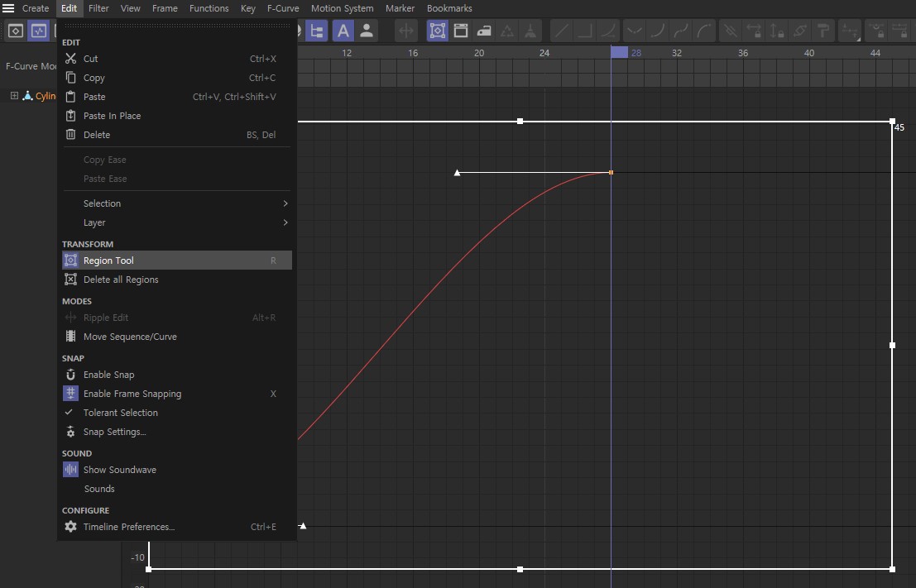The width and height of the screenshot is (916, 588).
Task: Expand the Cylinder object tree node
Action: (14, 96)
